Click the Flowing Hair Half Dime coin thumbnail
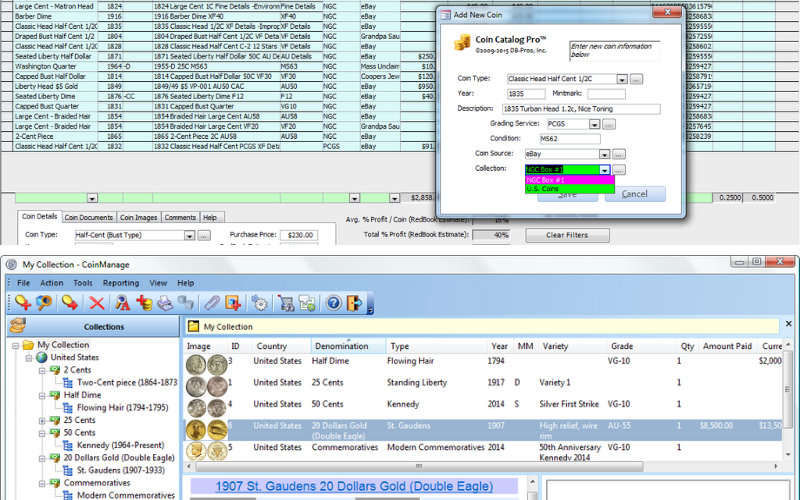 click(206, 365)
